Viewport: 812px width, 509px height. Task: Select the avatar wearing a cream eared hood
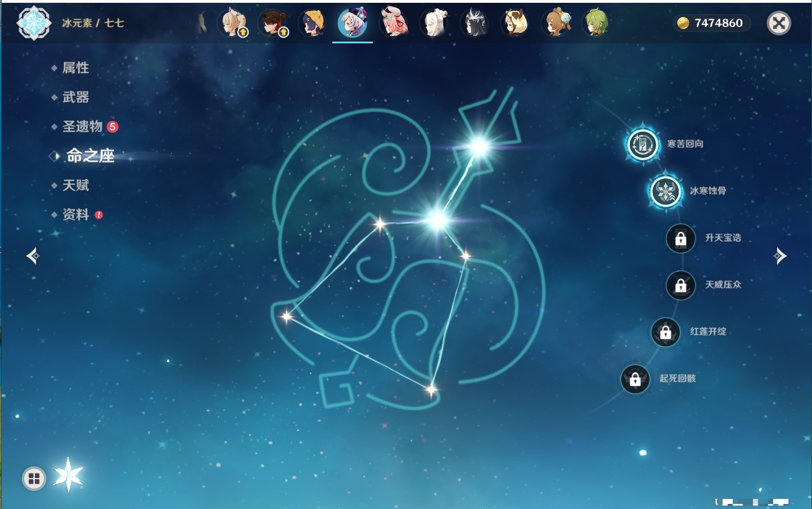(515, 23)
